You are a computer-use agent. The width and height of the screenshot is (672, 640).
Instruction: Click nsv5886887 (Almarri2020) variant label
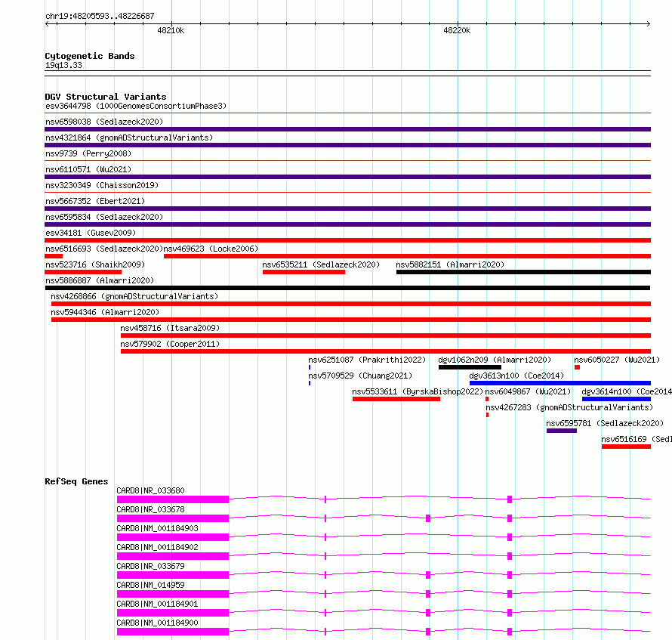100,280
